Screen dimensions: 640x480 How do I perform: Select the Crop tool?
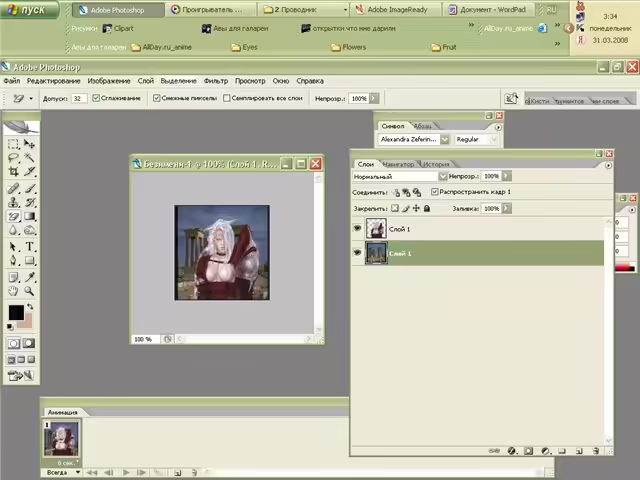coord(13,171)
